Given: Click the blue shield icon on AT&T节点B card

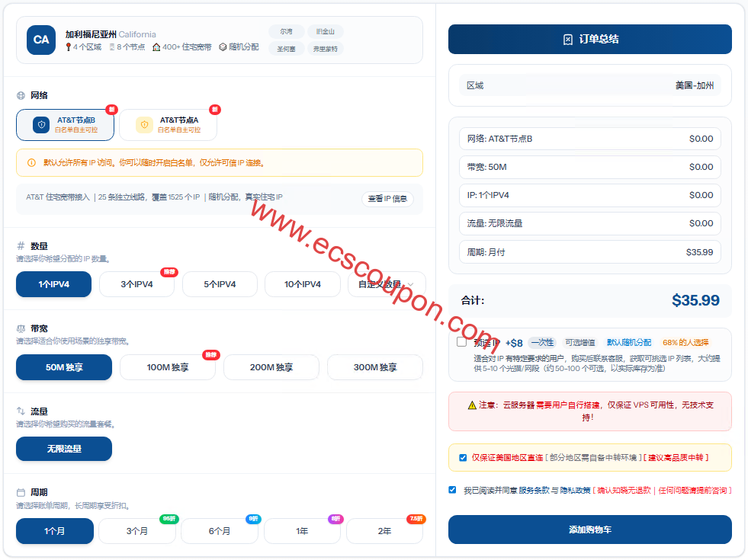Looking at the screenshot, I should pos(42,123).
